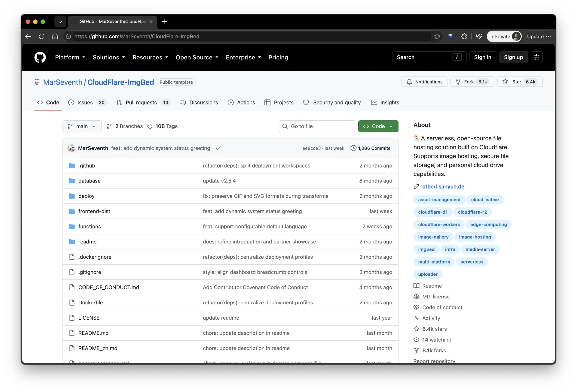
Task: Focus the GitHub Search box
Action: (x=429, y=57)
